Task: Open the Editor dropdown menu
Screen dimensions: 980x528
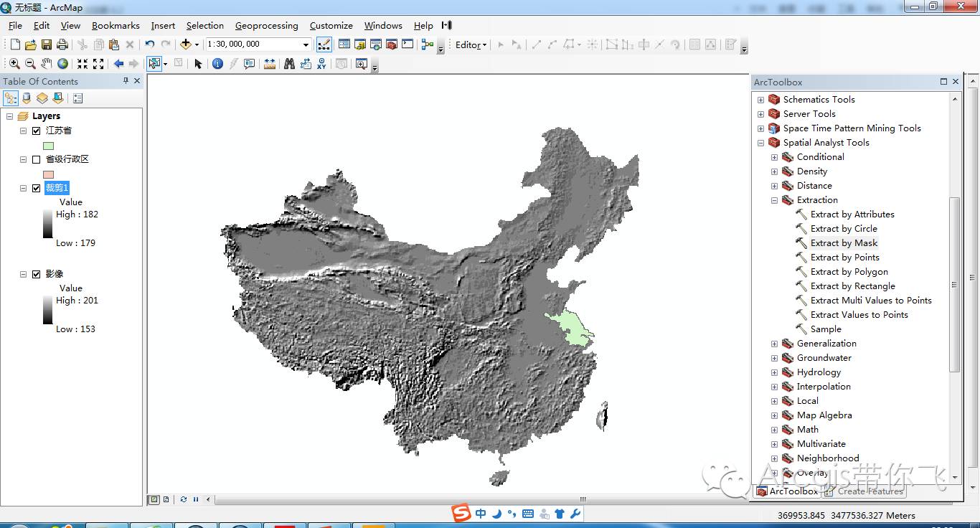Action: click(471, 44)
